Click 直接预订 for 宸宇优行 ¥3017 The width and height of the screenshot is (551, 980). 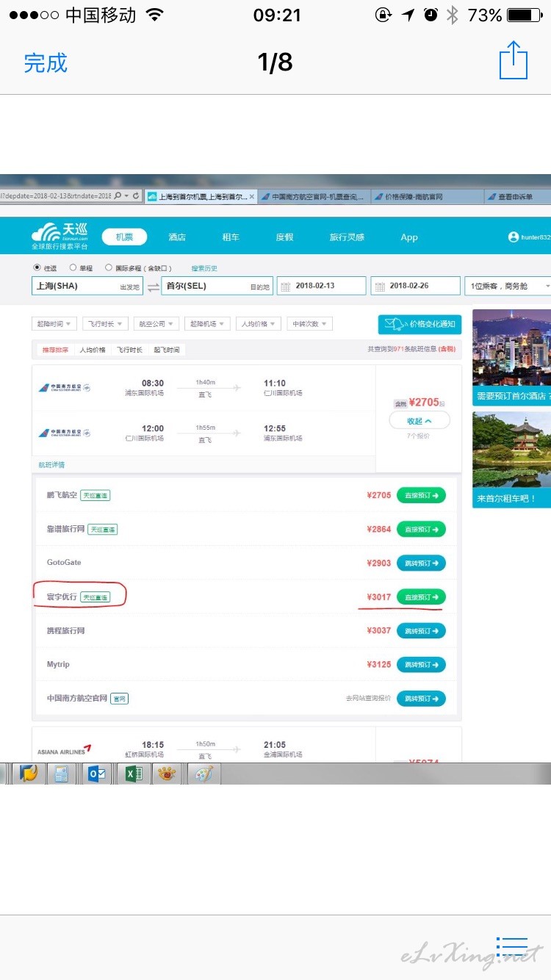tap(421, 597)
